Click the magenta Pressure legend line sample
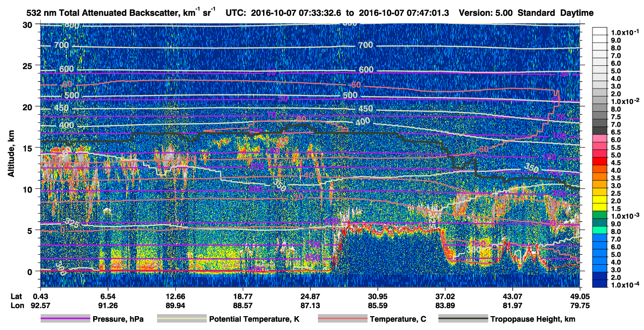Screen dimensions: 644x330 click(65, 319)
